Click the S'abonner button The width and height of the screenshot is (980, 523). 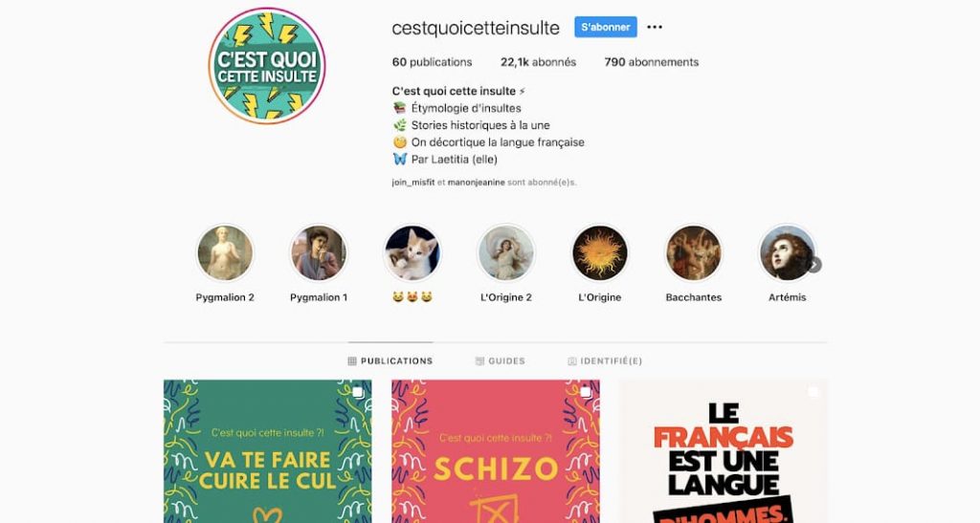(x=606, y=27)
